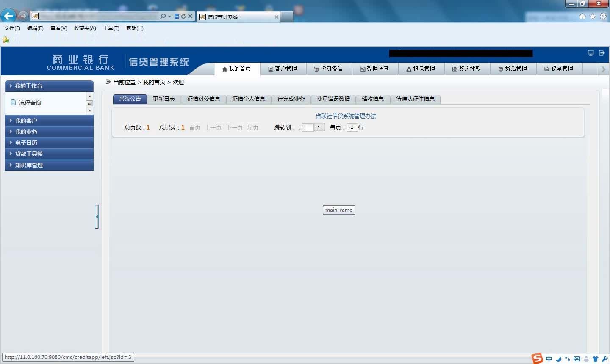Open the 帮助(H) menu
Screen dimensions: 610x364
point(135,28)
